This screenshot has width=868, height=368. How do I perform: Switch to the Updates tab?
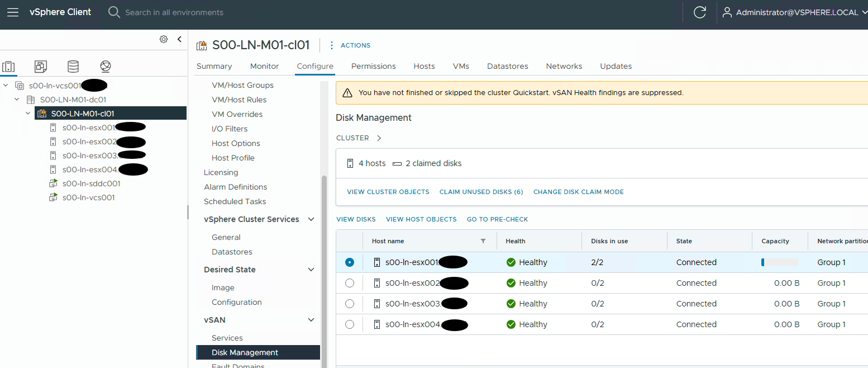(616, 66)
